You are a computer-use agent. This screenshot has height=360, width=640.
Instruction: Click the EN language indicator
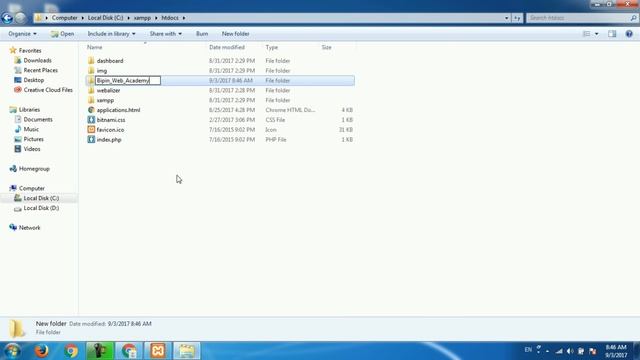pyautogui.click(x=528, y=350)
